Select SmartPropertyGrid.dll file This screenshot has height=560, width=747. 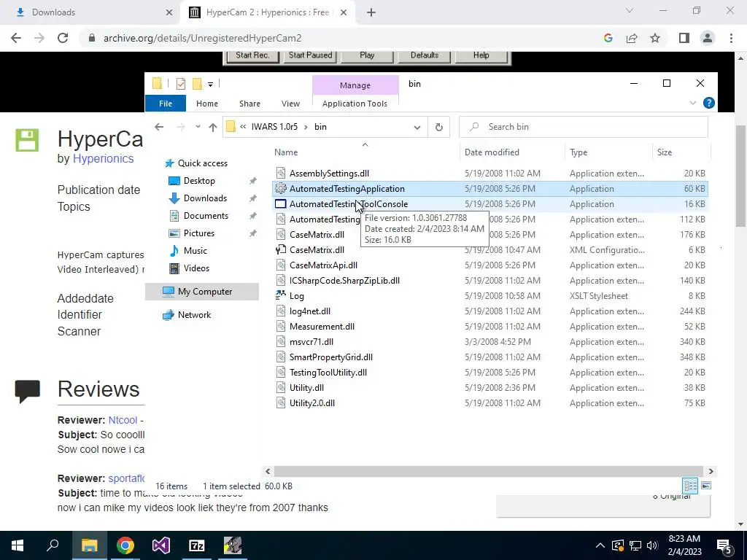(x=331, y=357)
